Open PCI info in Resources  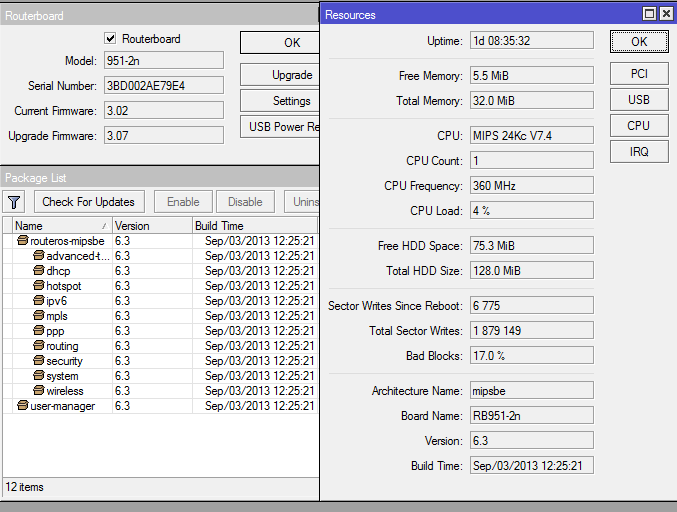click(639, 74)
